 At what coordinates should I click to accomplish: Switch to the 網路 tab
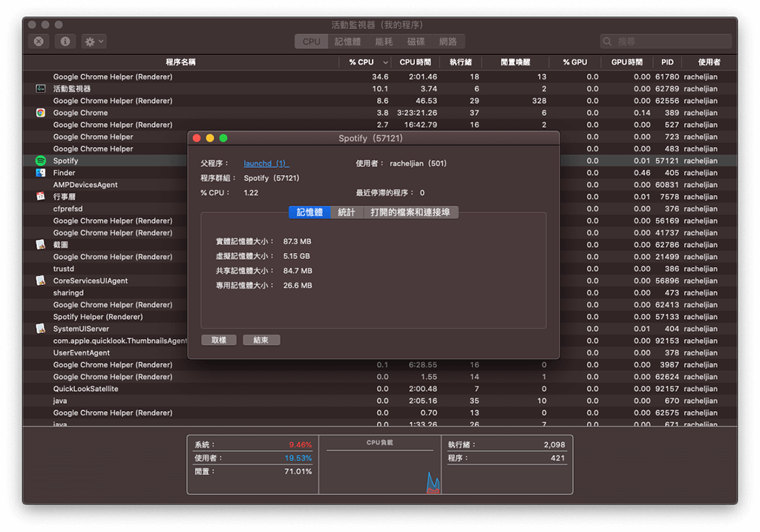[x=448, y=42]
